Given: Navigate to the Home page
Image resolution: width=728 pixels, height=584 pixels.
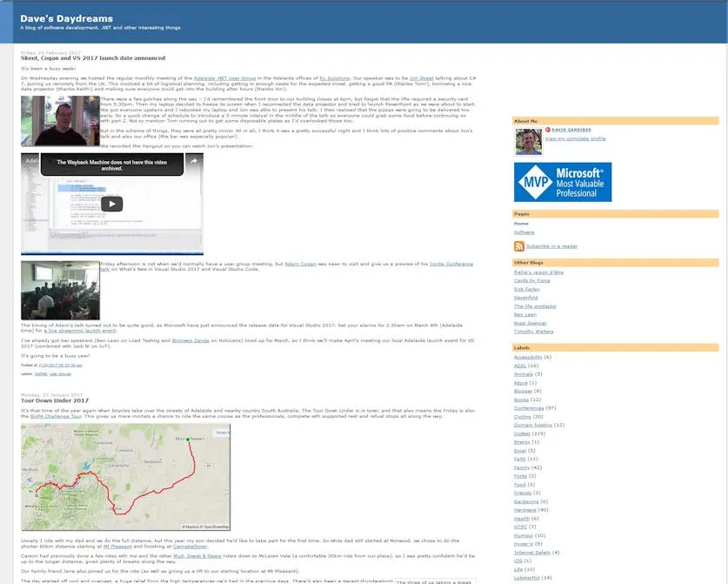Looking at the screenshot, I should tap(519, 224).
